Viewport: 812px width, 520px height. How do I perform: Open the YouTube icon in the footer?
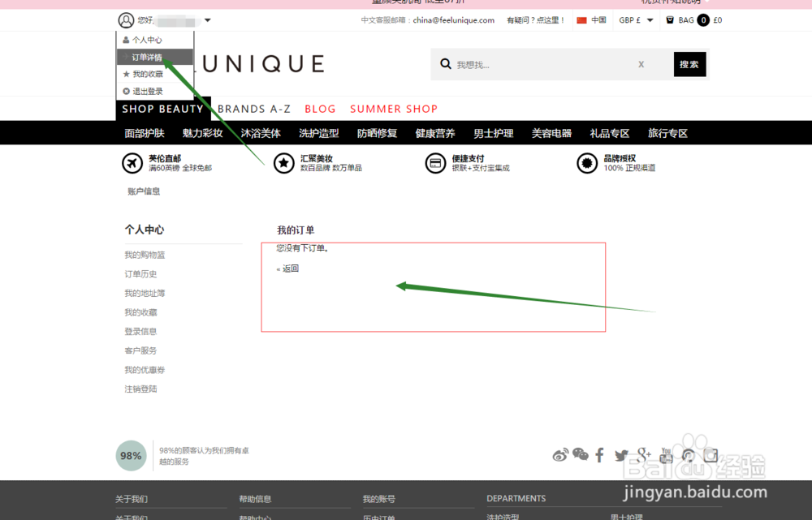[666, 455]
